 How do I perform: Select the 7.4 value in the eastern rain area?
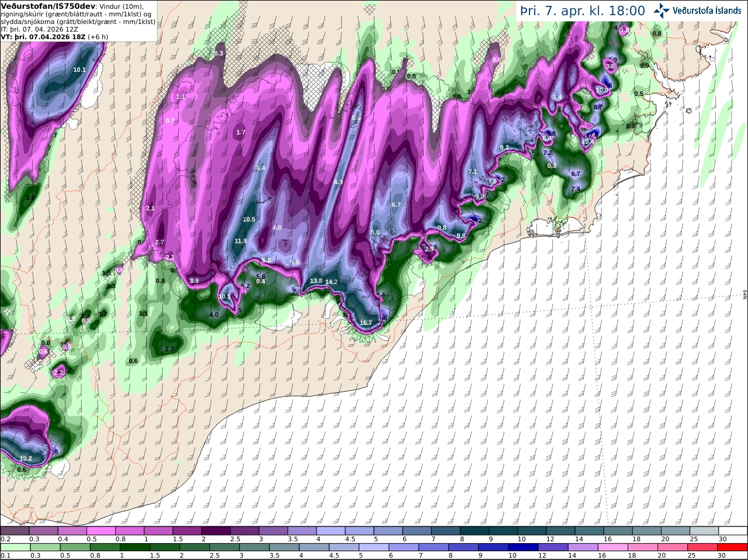pos(576,189)
